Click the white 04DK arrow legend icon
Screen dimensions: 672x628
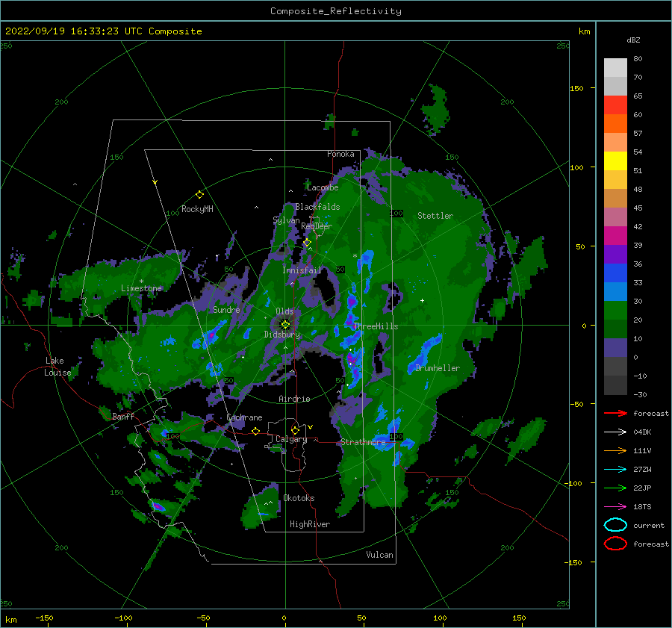tap(615, 432)
